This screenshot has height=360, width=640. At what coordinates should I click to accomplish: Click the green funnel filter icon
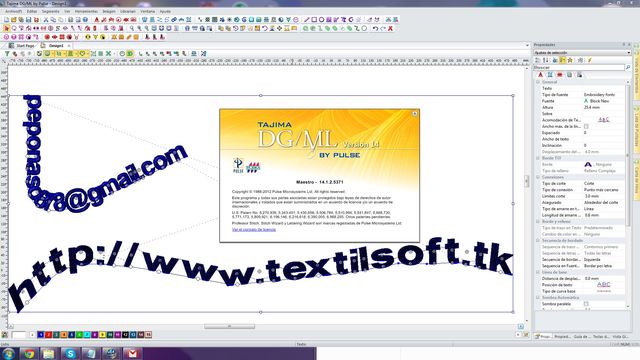click(x=7, y=53)
